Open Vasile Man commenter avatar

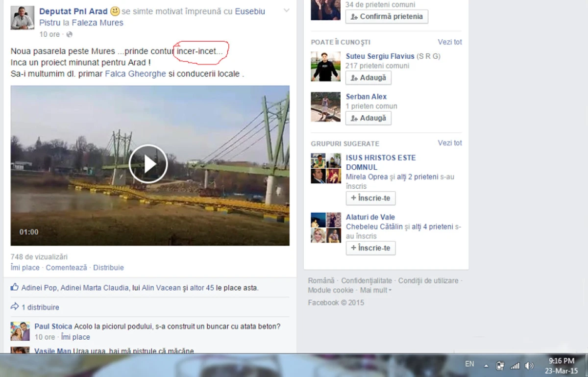click(20, 350)
